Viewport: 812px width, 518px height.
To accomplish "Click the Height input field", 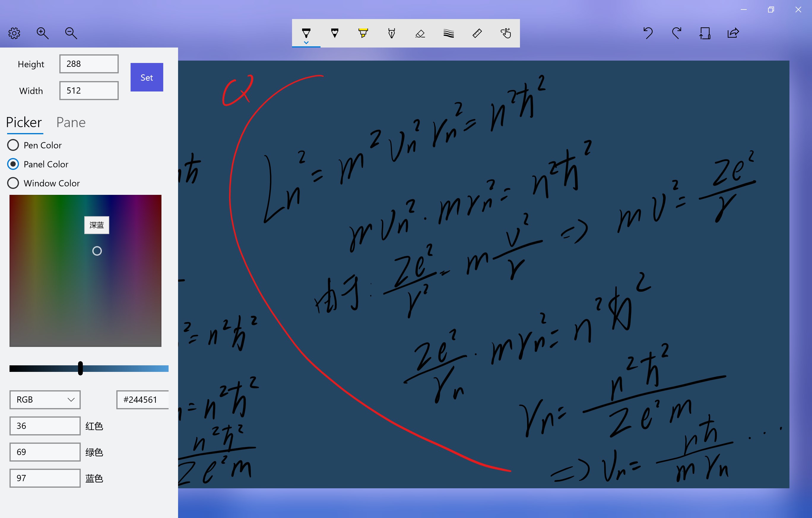I will click(89, 64).
